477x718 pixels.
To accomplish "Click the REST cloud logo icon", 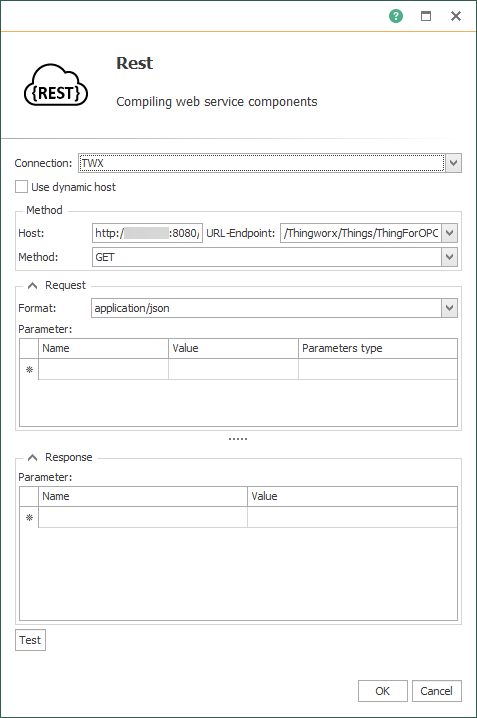I will click(55, 85).
